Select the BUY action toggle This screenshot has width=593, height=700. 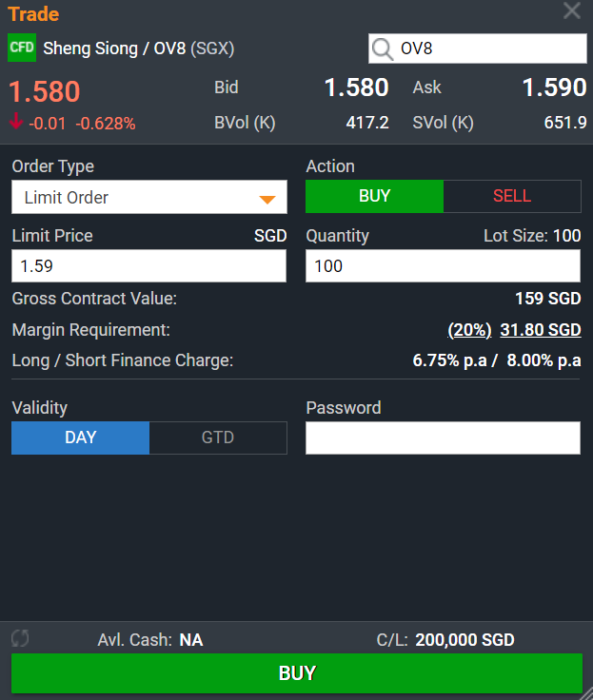374,196
